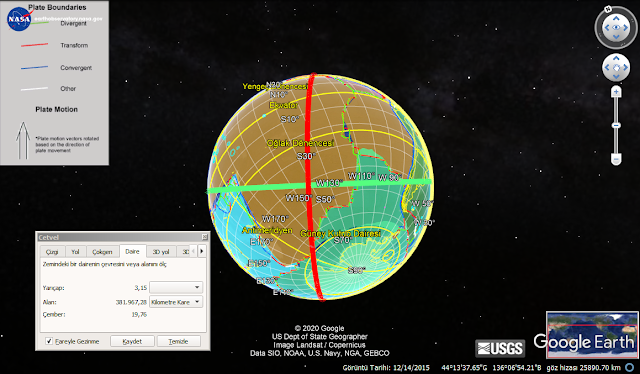Click the W150° longitude label
The height and width of the screenshot is (374, 640).
[x=299, y=198]
